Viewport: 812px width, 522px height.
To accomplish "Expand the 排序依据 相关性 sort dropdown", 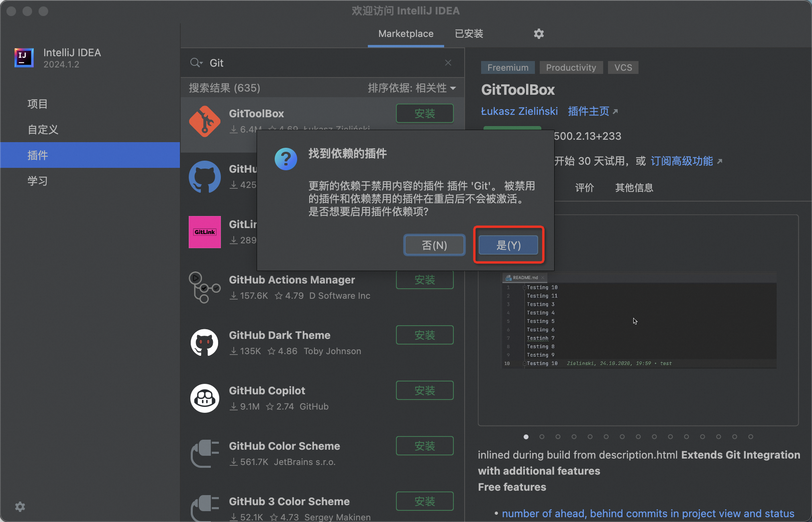I will click(x=412, y=88).
